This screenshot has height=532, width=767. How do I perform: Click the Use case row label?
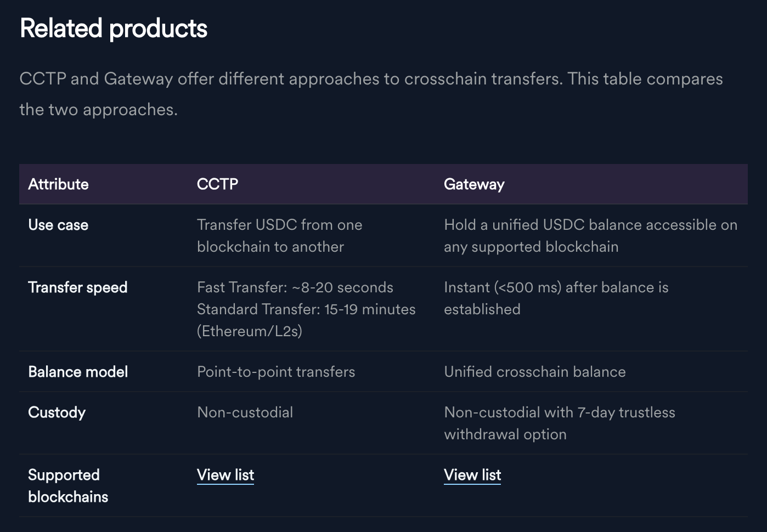pyautogui.click(x=58, y=225)
